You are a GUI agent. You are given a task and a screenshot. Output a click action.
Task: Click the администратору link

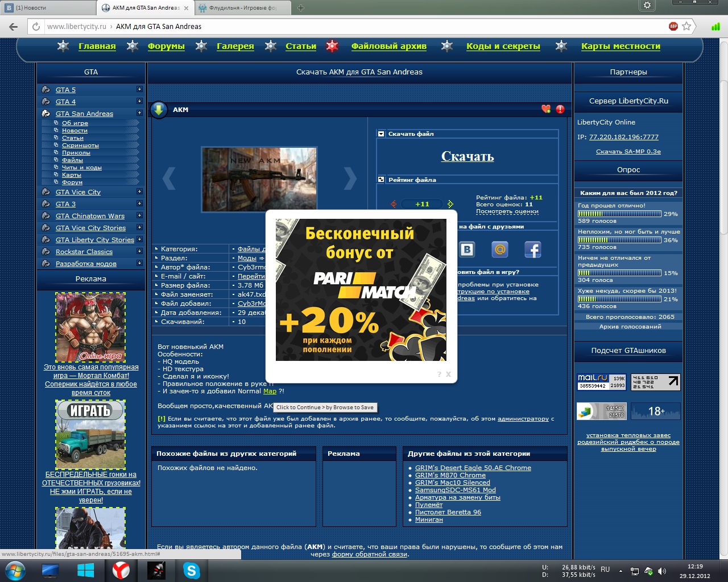point(523,419)
